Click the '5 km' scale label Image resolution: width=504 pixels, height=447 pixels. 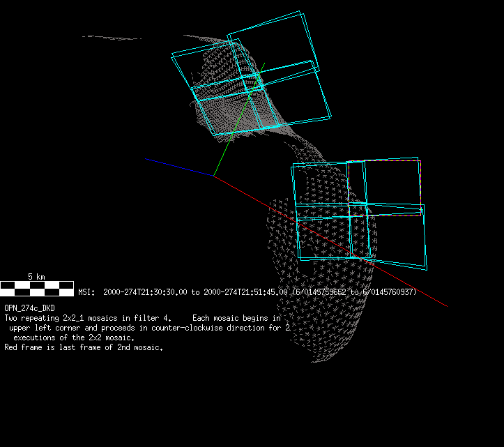click(x=36, y=277)
